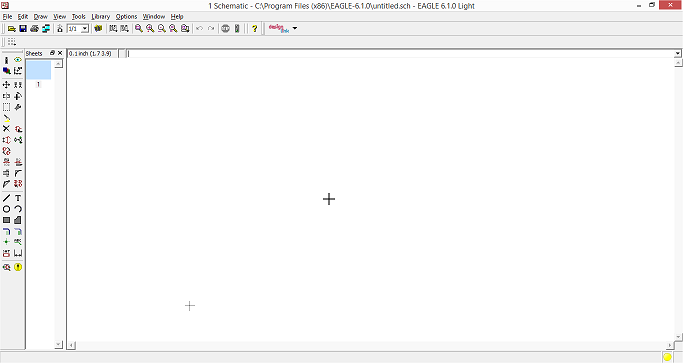Open the File menu

(x=7, y=17)
